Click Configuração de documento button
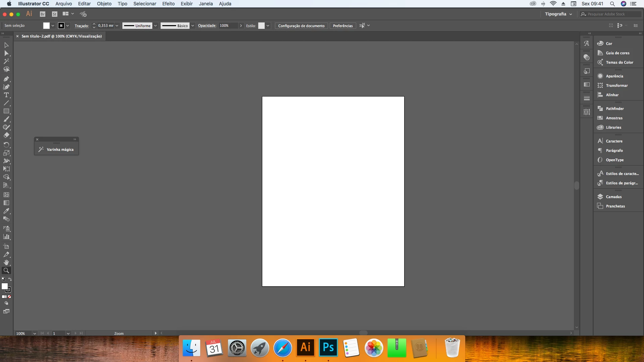 (x=301, y=26)
